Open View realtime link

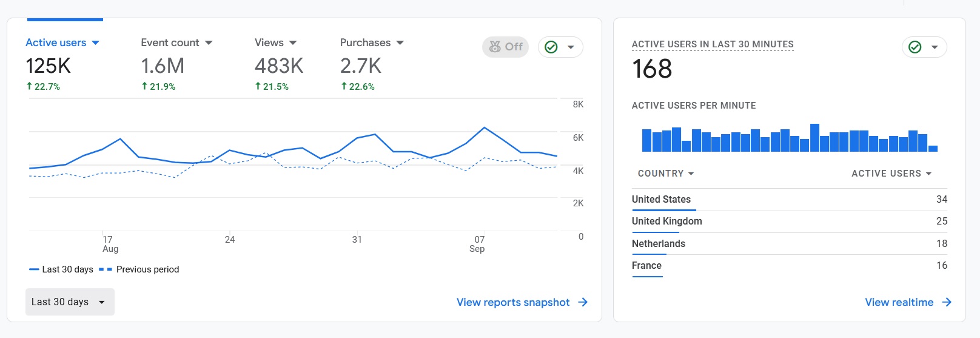click(x=899, y=302)
